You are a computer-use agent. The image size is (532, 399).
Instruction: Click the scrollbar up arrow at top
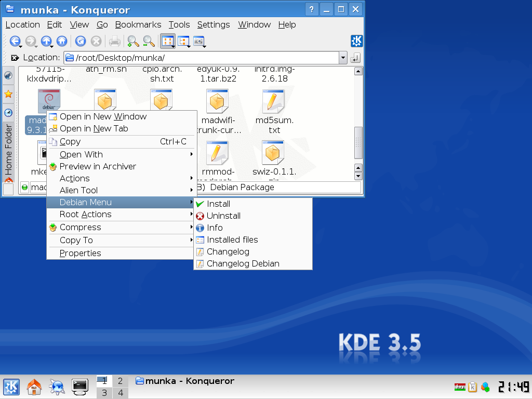358,71
